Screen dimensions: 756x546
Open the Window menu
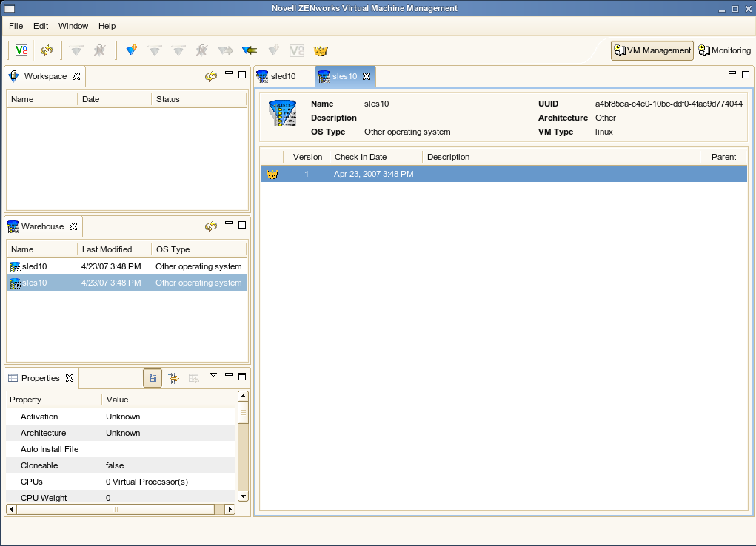[x=73, y=26]
